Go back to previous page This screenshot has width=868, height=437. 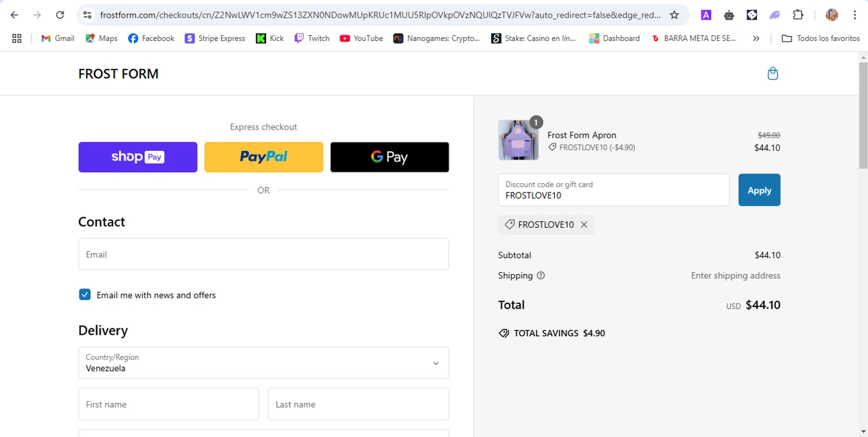pos(14,15)
